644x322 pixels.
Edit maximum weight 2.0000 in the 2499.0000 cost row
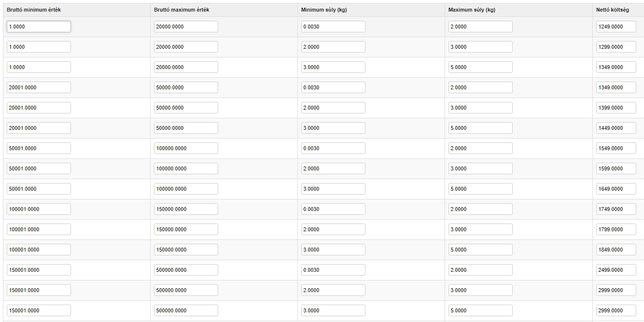tap(480, 270)
